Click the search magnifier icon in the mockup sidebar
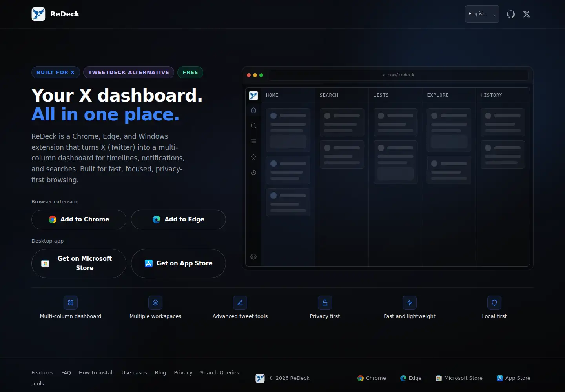 coord(253,126)
